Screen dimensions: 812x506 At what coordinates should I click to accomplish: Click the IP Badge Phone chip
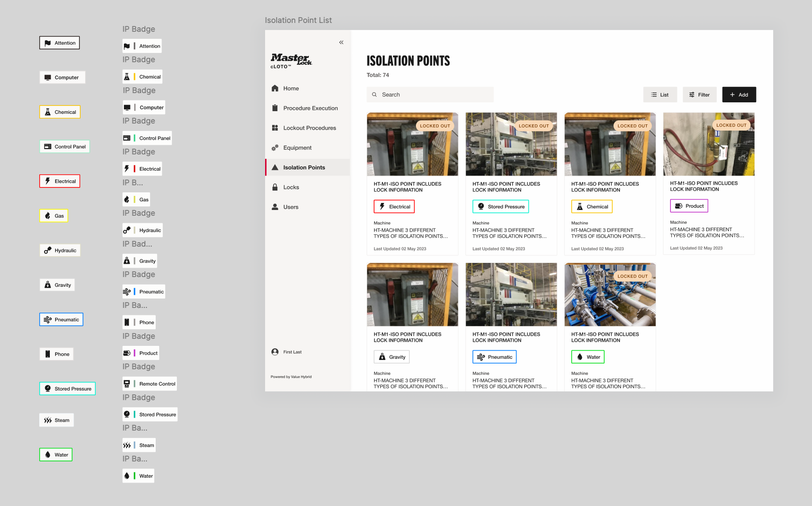tap(139, 322)
